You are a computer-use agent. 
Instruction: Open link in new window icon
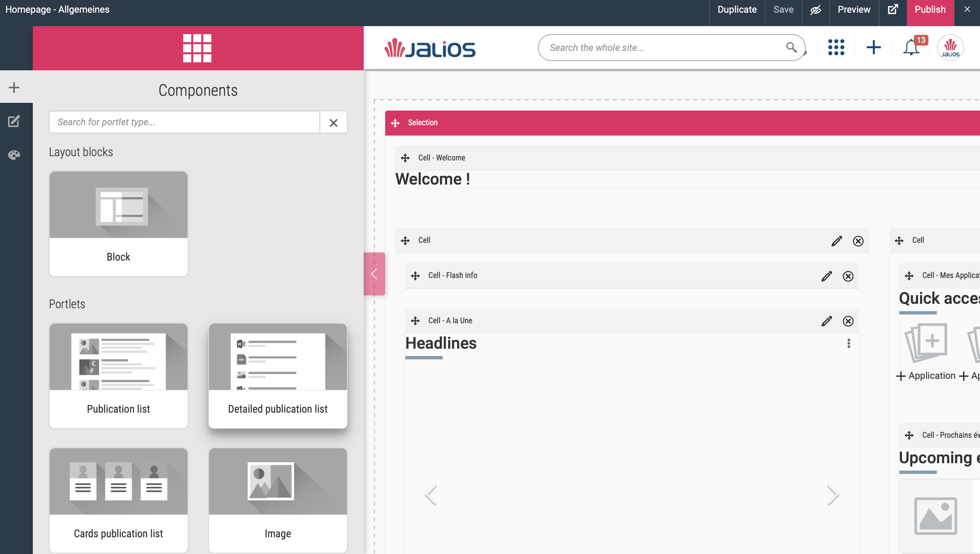coord(893,9)
